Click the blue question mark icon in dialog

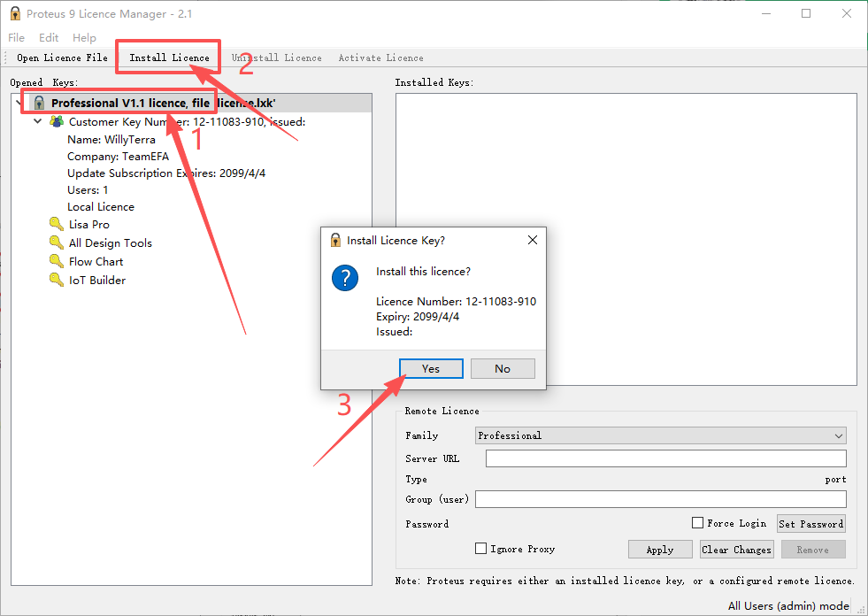click(x=345, y=278)
